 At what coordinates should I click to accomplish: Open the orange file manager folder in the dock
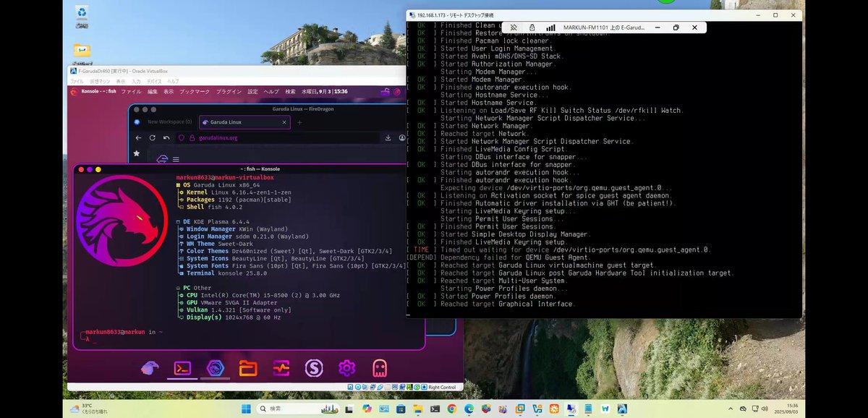248,368
